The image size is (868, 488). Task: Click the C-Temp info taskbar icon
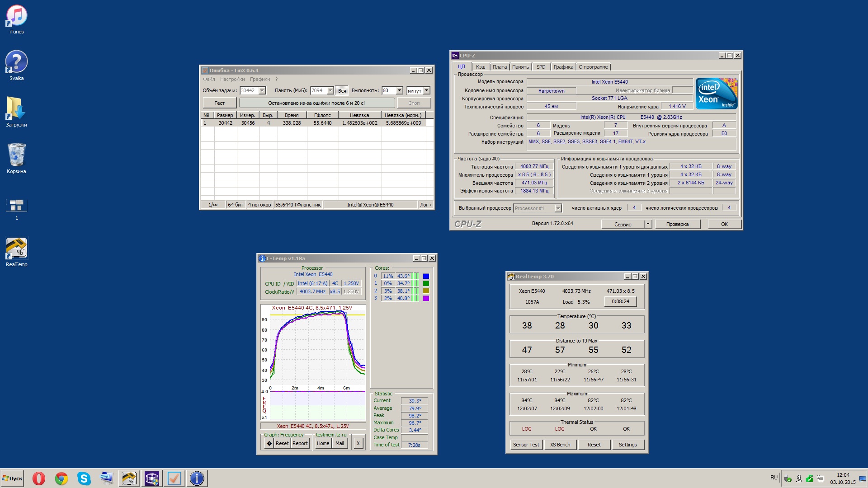click(x=197, y=478)
